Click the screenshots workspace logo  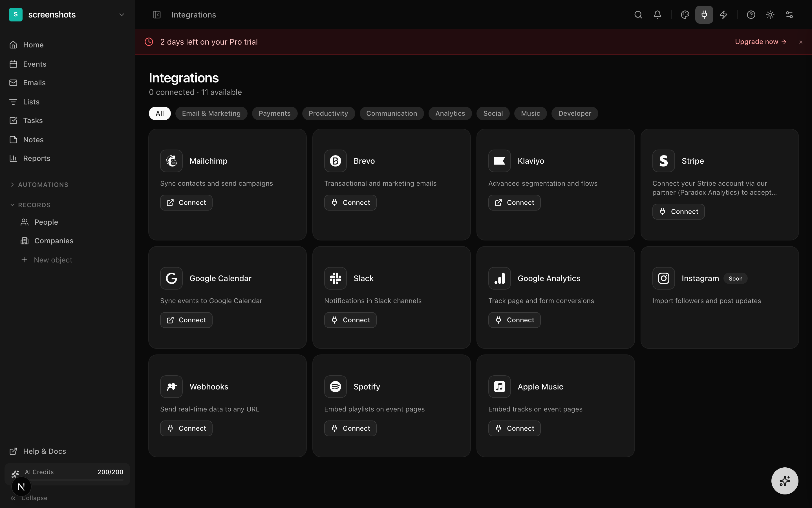pos(16,14)
